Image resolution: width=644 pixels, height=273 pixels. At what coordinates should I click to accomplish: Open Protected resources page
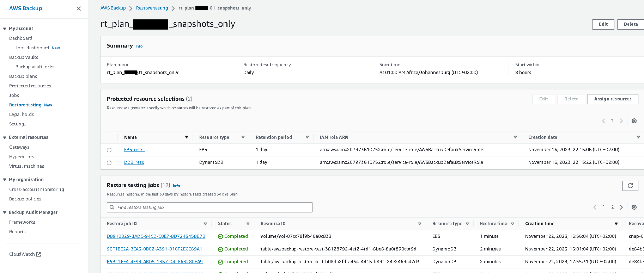click(30, 86)
